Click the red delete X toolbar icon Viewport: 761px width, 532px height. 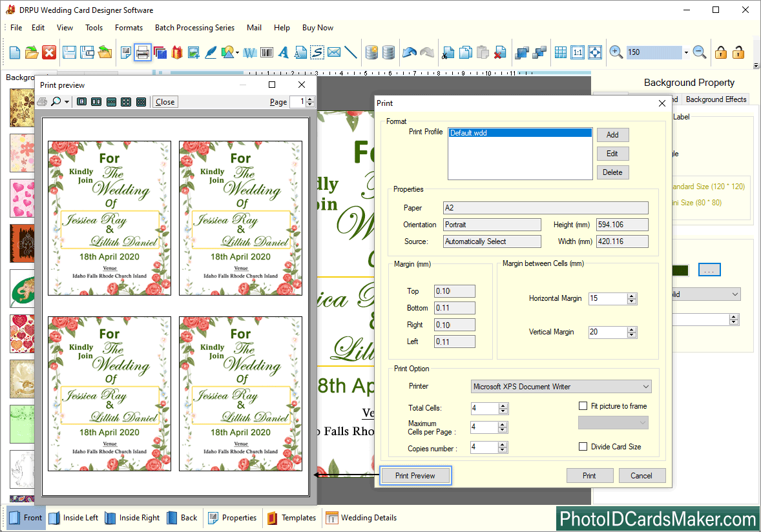49,52
